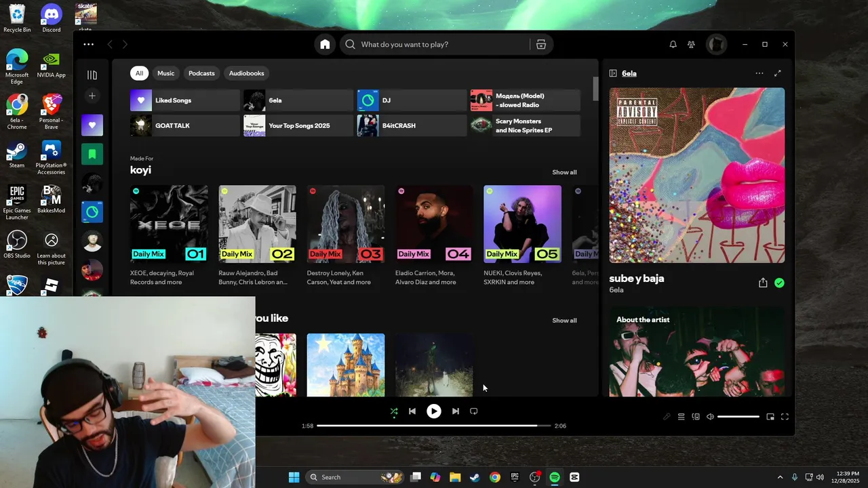Image resolution: width=868 pixels, height=488 pixels.
Task: Open the About the artist card
Action: tap(697, 352)
